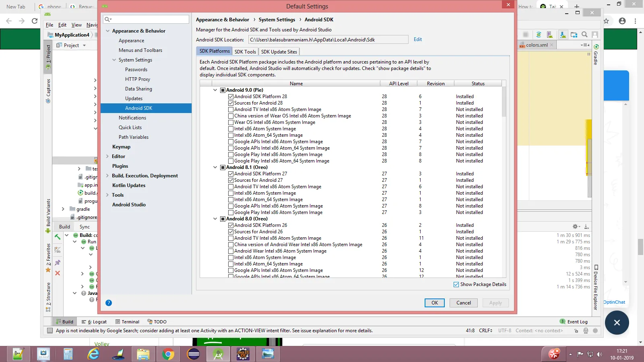
Task: Open the Logcat tool window
Action: [94, 322]
